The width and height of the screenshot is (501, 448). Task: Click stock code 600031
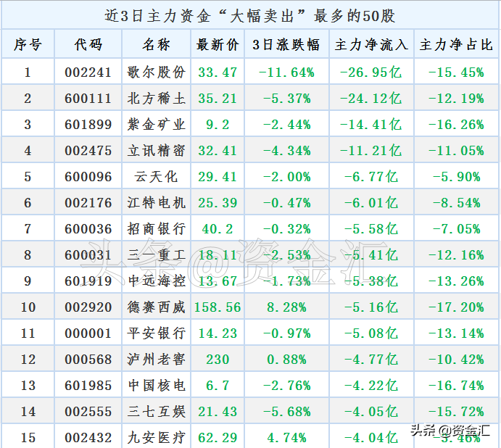88,255
